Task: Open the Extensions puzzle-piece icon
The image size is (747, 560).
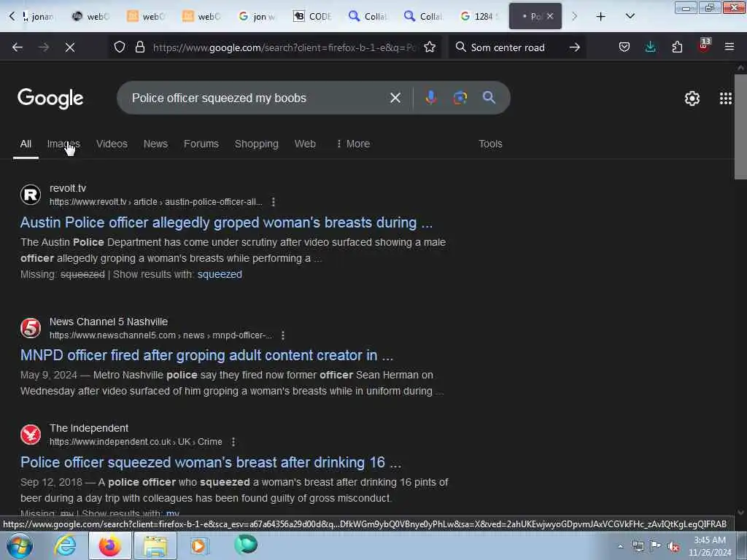Action: point(677,47)
